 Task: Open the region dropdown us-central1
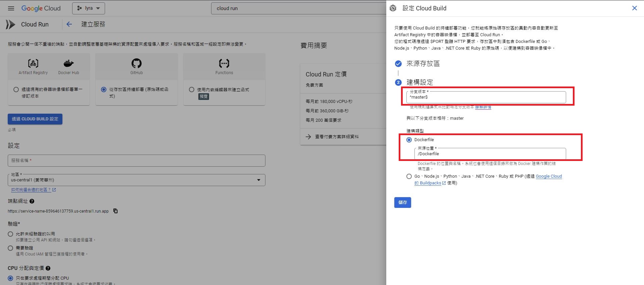[x=137, y=180]
